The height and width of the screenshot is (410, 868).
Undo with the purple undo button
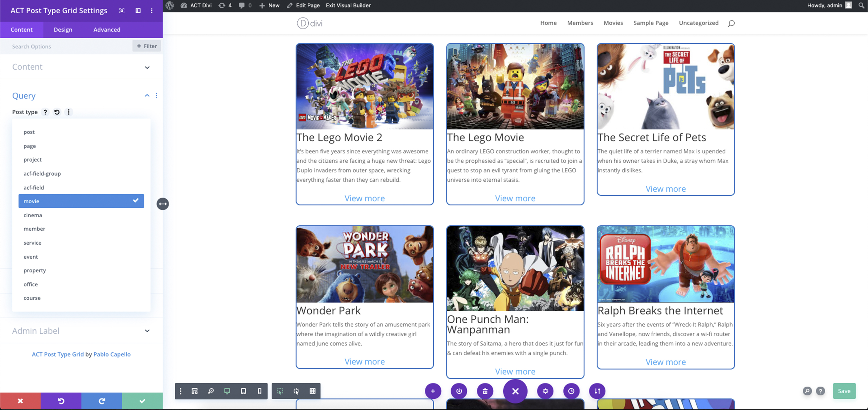pyautogui.click(x=61, y=401)
